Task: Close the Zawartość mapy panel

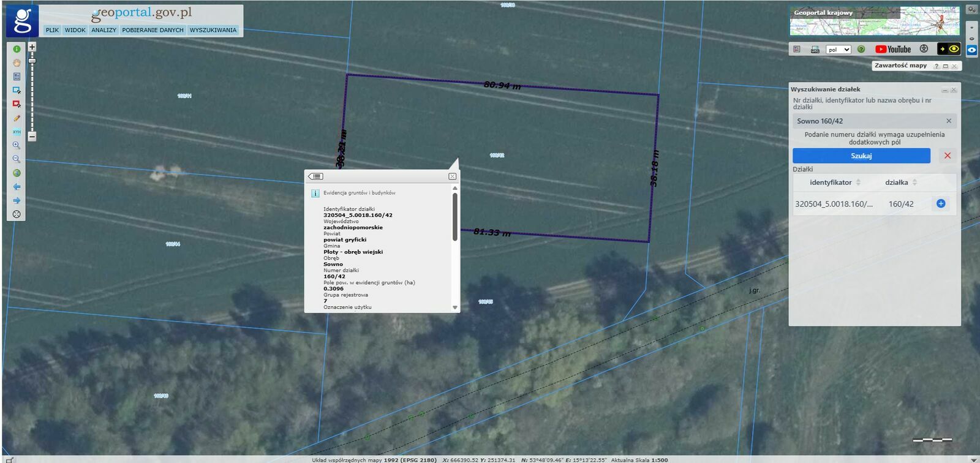Action: (x=954, y=66)
